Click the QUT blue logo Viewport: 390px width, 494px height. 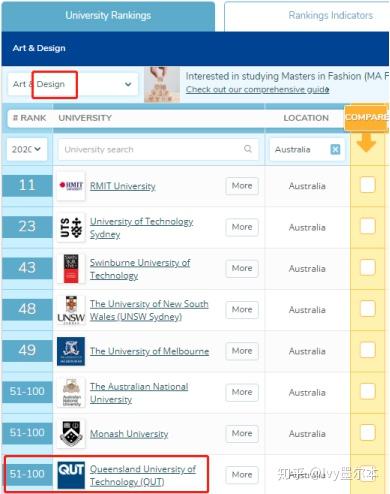pyautogui.click(x=71, y=475)
